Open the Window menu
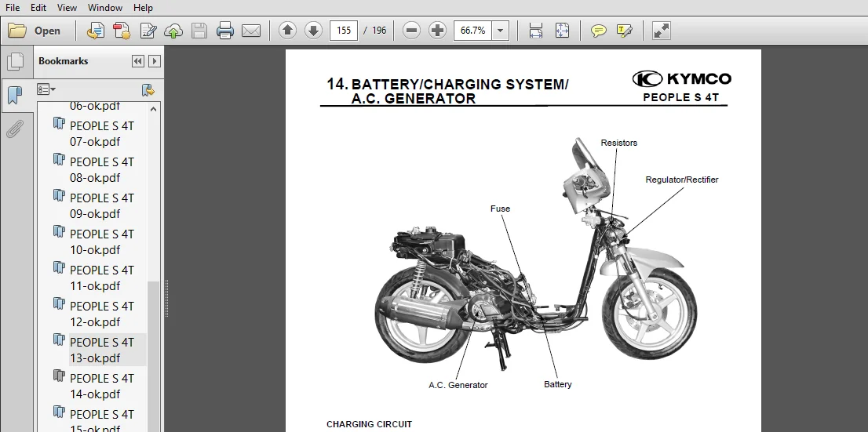868x432 pixels. pos(105,8)
